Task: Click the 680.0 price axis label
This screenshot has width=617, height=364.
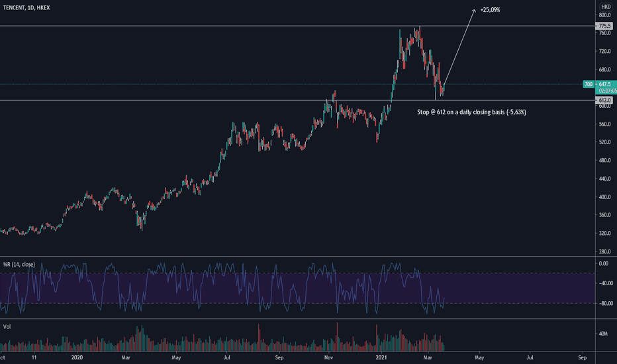Action: (x=605, y=69)
